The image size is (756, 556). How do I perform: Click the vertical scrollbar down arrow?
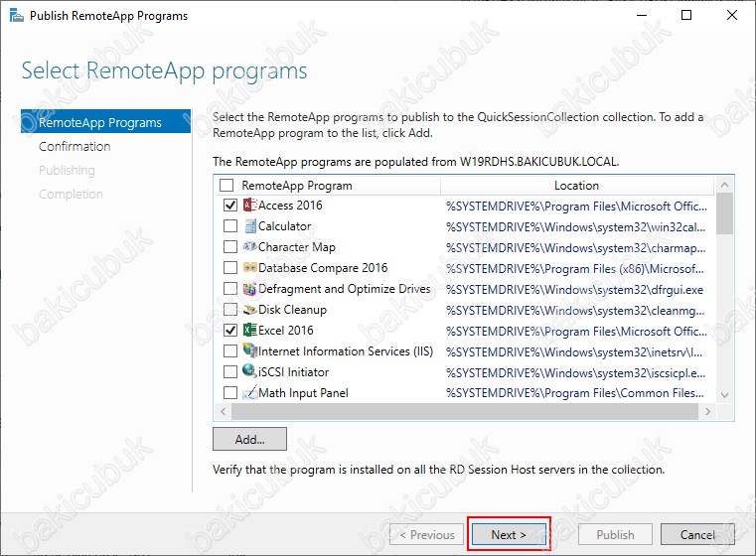coord(724,395)
